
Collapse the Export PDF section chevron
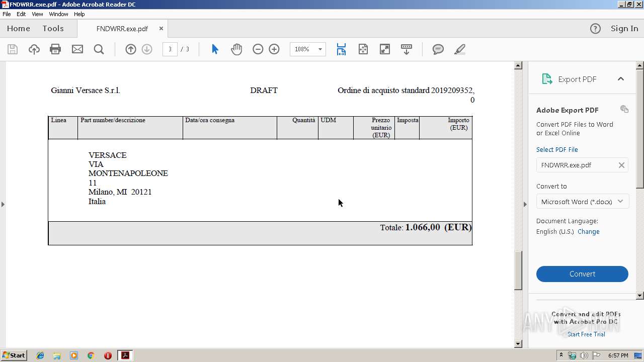(x=621, y=79)
